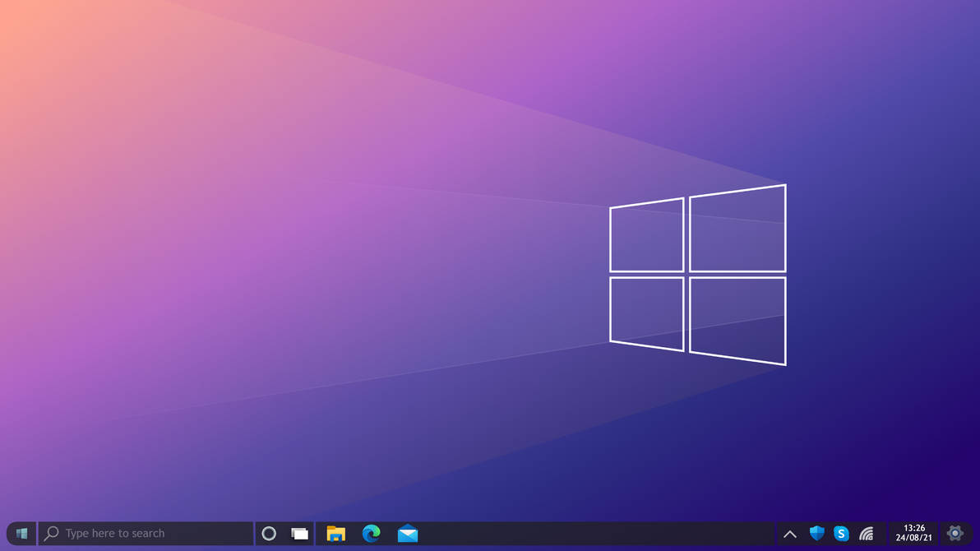980x551 pixels.
Task: Activate the Cortana circle
Action: point(269,533)
